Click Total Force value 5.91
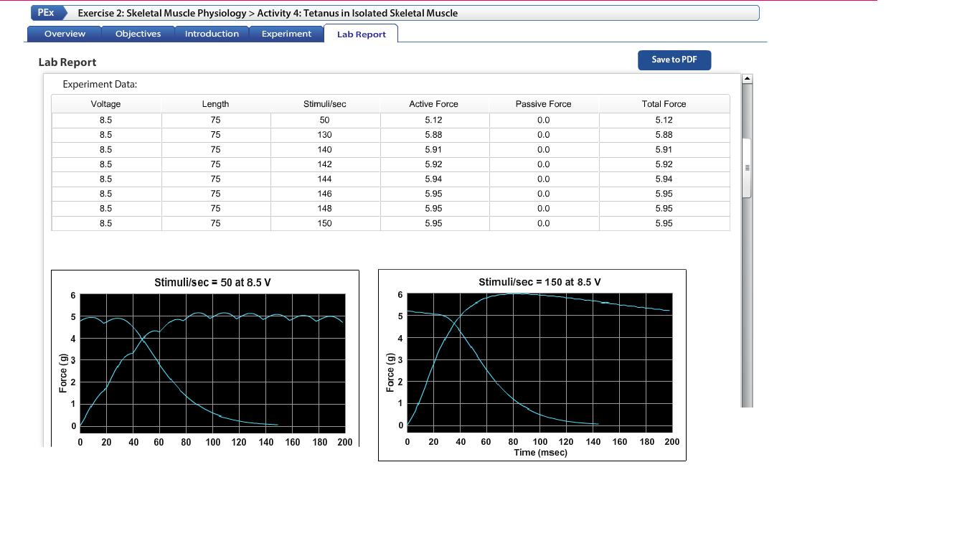The width and height of the screenshot is (980, 551). coord(664,149)
